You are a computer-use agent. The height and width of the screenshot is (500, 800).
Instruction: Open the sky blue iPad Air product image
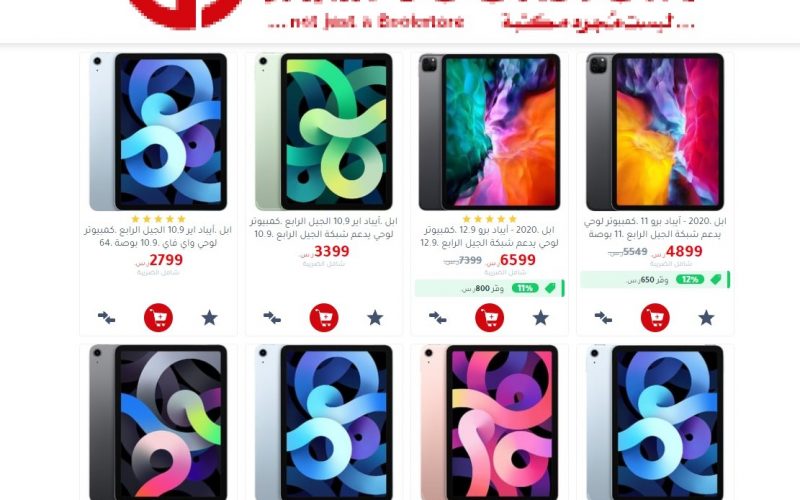coord(158,132)
